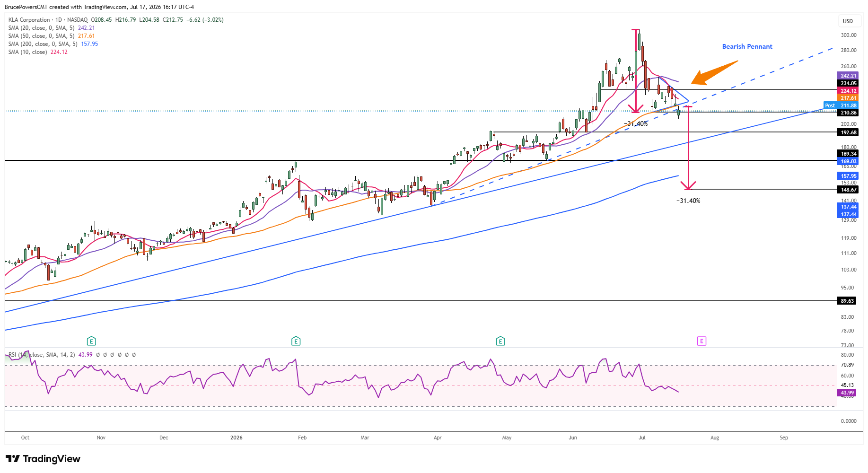Click the 2026 label on time axis
The image size is (868, 473).
tap(237, 438)
